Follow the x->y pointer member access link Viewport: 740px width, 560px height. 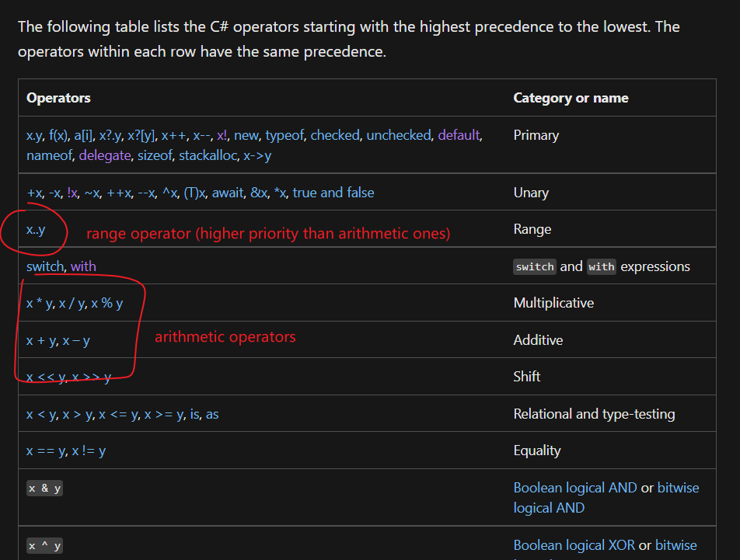[257, 155]
